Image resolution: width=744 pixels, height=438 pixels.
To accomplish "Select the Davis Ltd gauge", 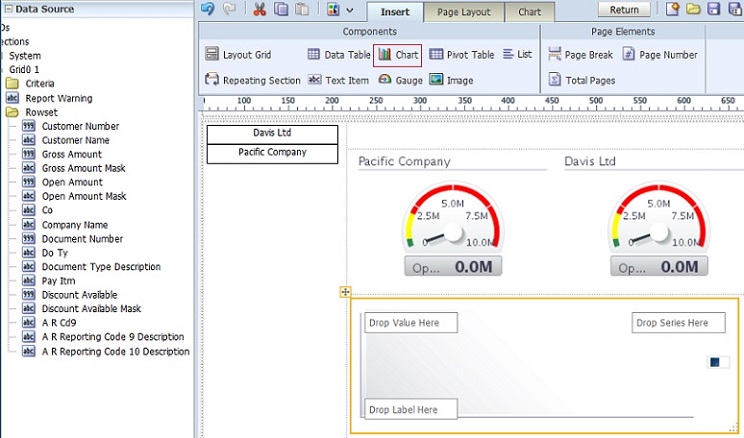I will point(659,229).
